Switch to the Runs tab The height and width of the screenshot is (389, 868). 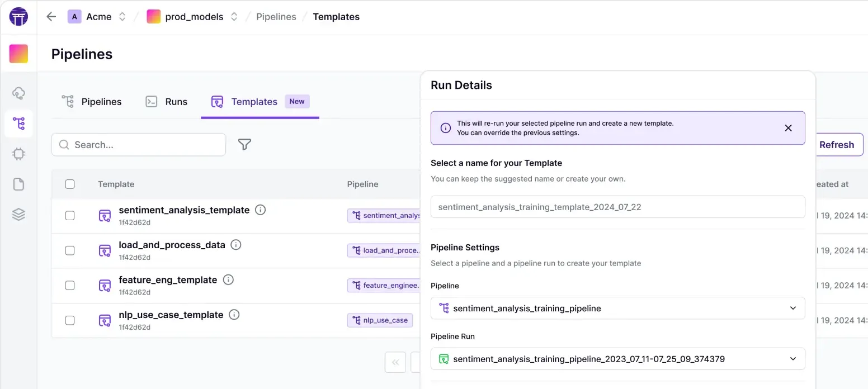click(x=167, y=102)
